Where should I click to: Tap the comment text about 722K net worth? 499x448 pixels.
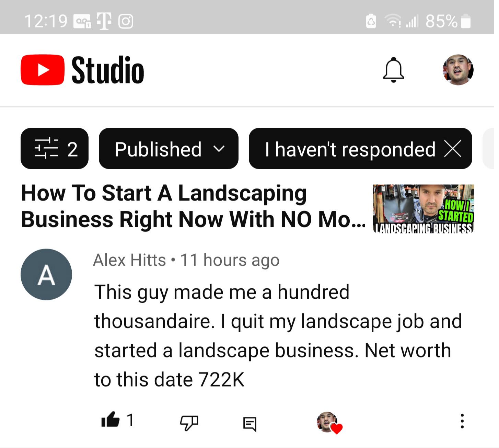tap(278, 336)
